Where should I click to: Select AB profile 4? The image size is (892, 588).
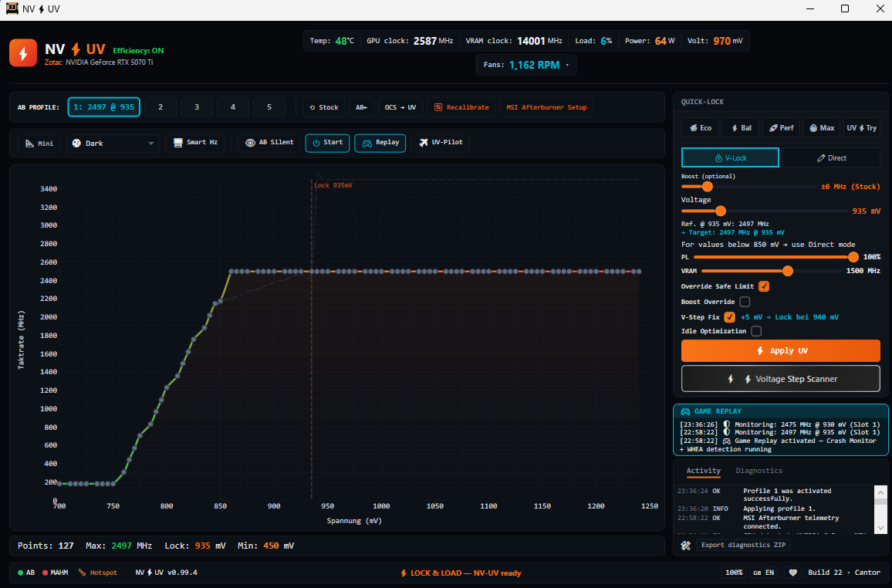[233, 107]
